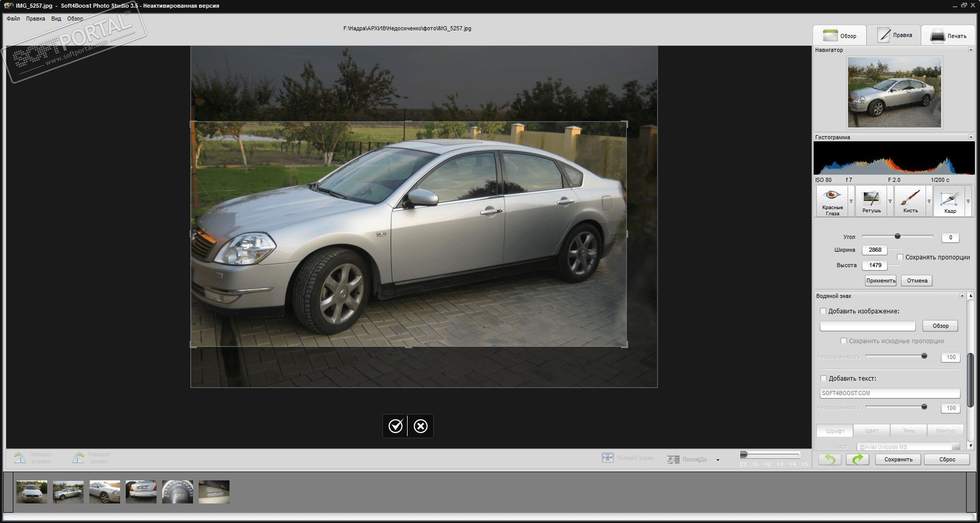Toggle Сохранить исходные пропорции checkbox
Screen dimensions: 980x523
843,341
